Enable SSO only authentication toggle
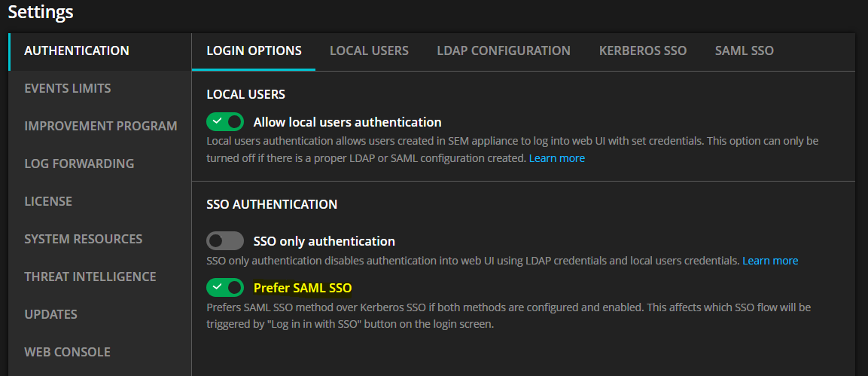Image resolution: width=868 pixels, height=376 pixels. (225, 241)
